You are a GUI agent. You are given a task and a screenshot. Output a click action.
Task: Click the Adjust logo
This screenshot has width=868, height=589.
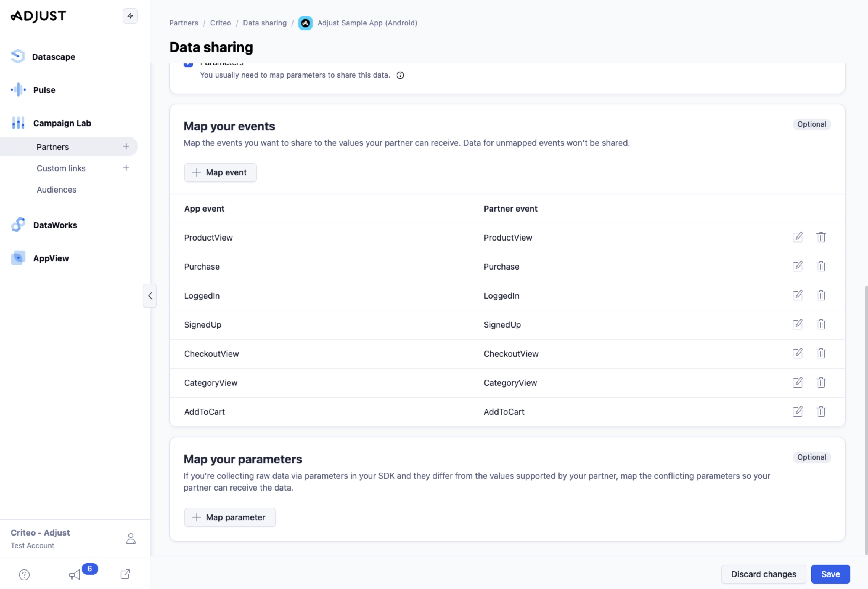pyautogui.click(x=38, y=16)
